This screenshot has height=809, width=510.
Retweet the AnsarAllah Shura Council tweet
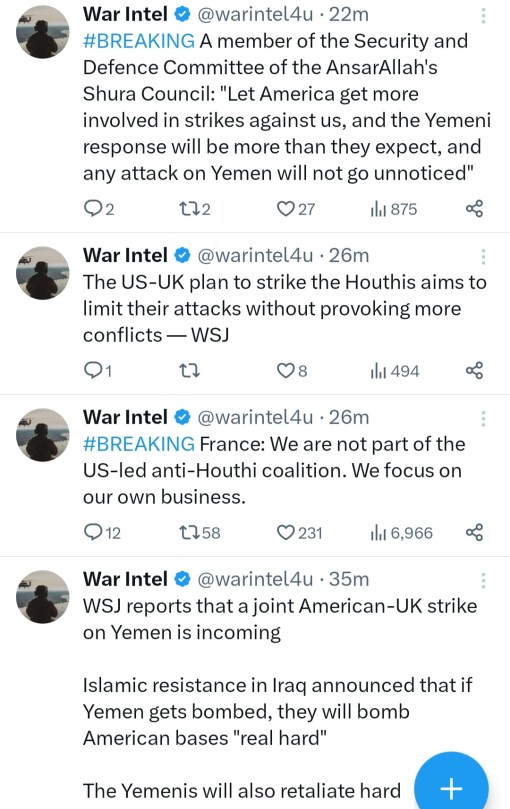194,209
